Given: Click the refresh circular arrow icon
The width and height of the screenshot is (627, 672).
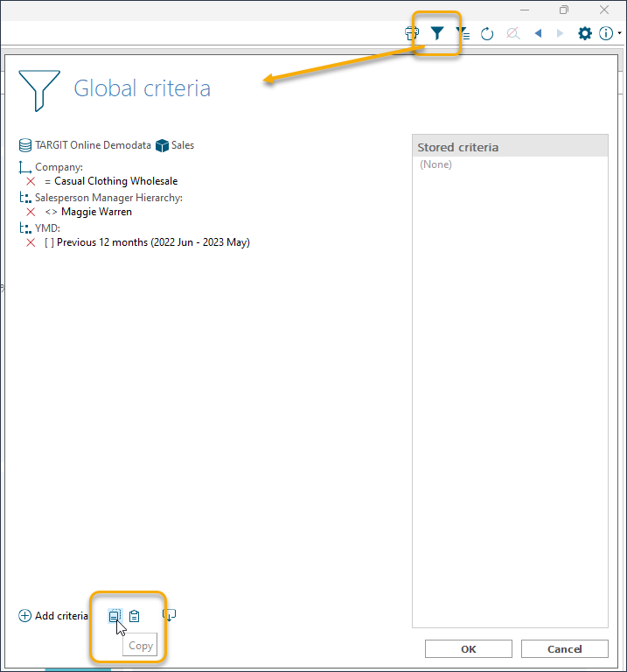Looking at the screenshot, I should coord(487,33).
